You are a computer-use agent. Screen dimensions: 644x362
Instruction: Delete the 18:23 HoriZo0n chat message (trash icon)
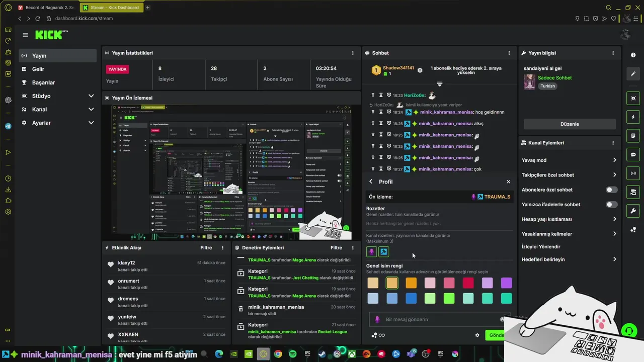click(x=373, y=95)
